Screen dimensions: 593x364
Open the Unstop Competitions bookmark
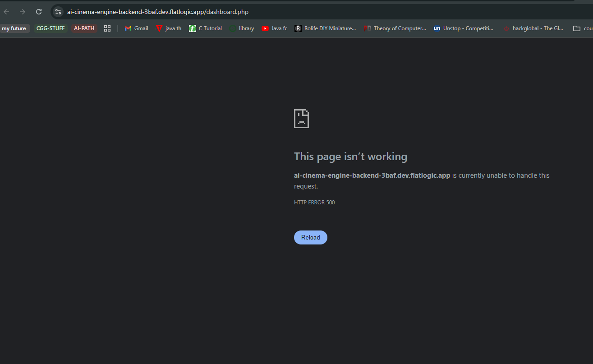[x=463, y=28]
